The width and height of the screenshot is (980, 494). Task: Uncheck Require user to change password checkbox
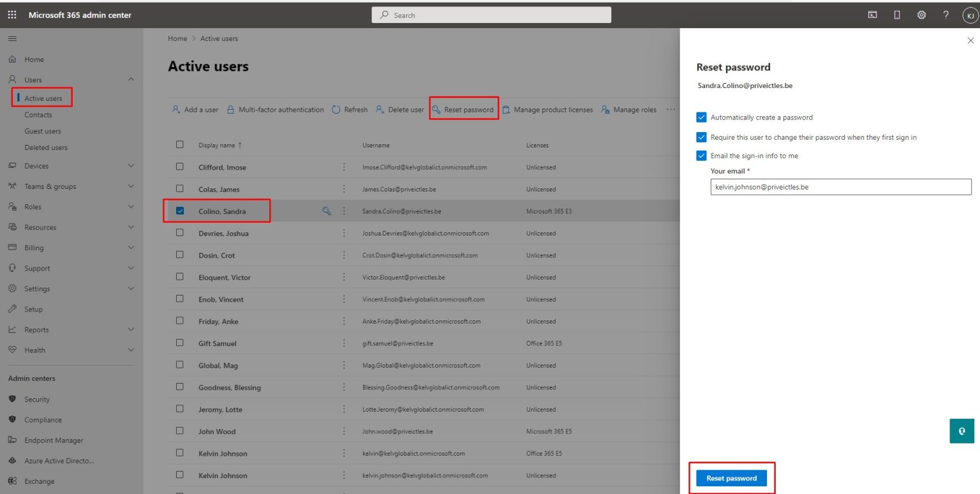702,137
